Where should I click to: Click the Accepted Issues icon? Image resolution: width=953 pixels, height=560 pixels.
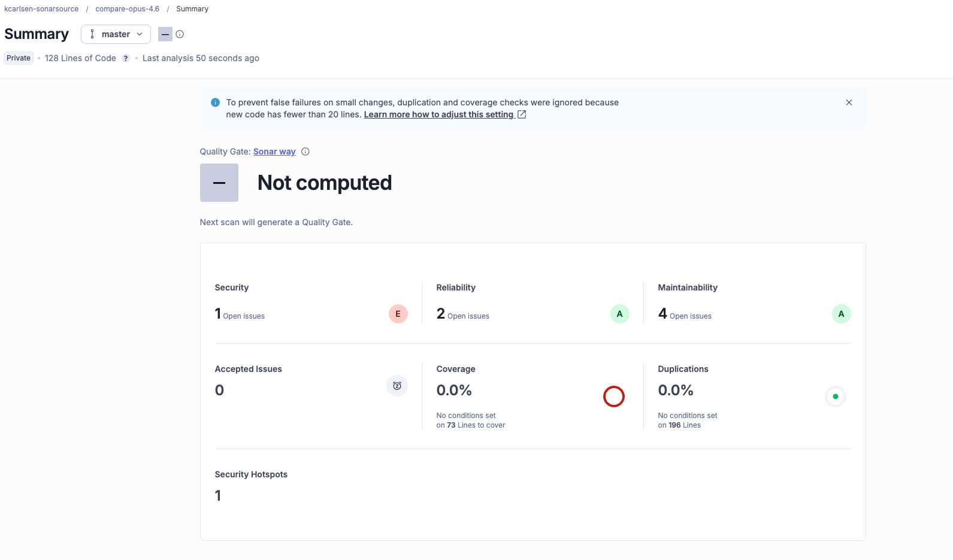[x=397, y=386]
